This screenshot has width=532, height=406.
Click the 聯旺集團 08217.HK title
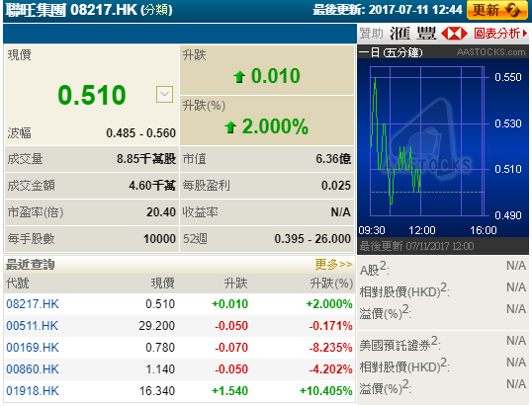pos(71,10)
